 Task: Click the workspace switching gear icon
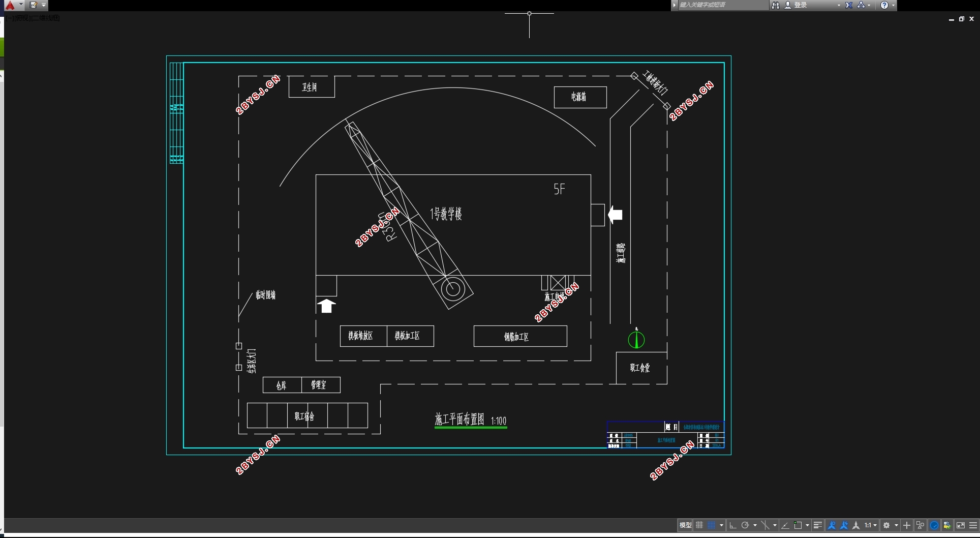pyautogui.click(x=886, y=525)
